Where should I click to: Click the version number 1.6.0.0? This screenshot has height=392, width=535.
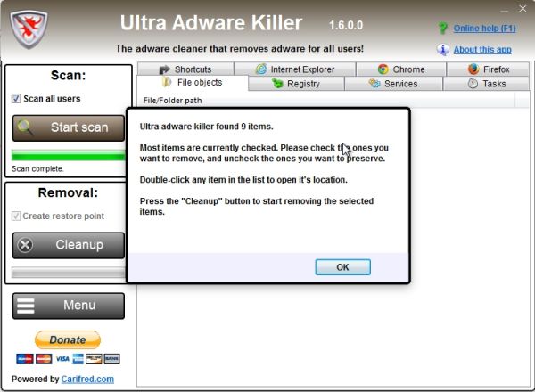coord(346,25)
